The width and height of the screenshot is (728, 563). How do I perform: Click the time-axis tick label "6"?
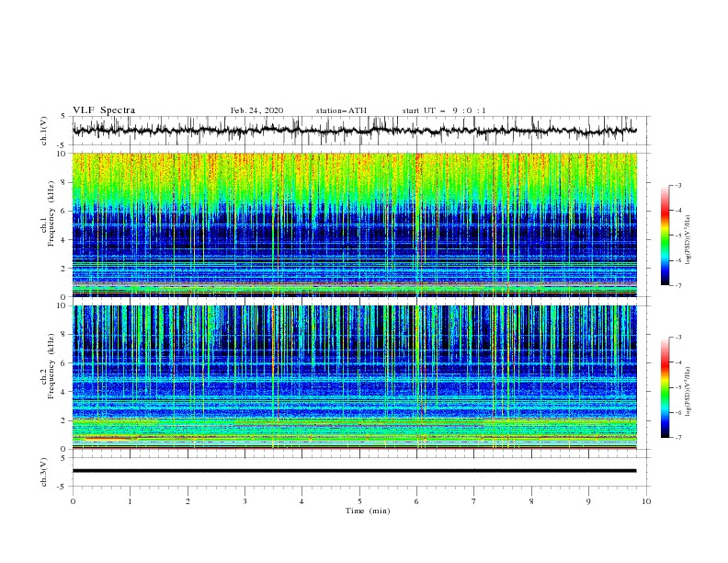click(x=416, y=501)
